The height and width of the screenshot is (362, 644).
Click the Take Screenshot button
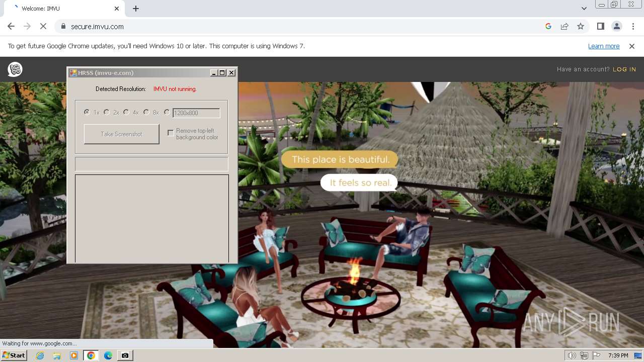(122, 134)
